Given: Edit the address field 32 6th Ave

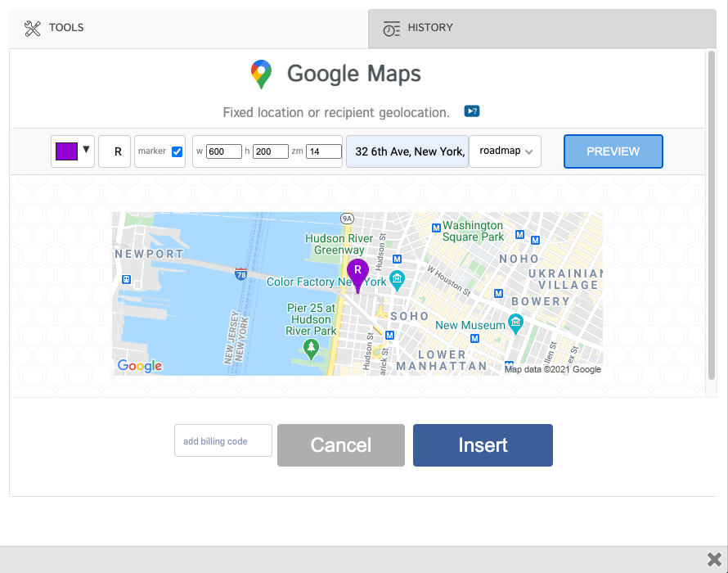Looking at the screenshot, I should coord(407,151).
